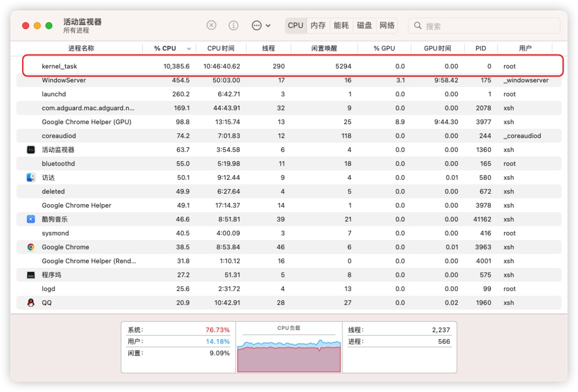Switch to the 内存 tab
The width and height of the screenshot is (578, 392).
[318, 26]
